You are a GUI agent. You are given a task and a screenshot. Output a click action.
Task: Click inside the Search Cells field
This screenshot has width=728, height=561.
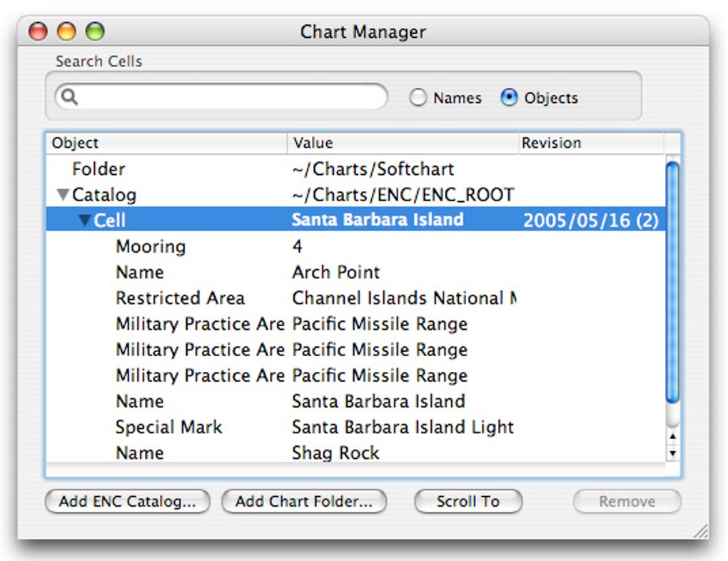(230, 97)
